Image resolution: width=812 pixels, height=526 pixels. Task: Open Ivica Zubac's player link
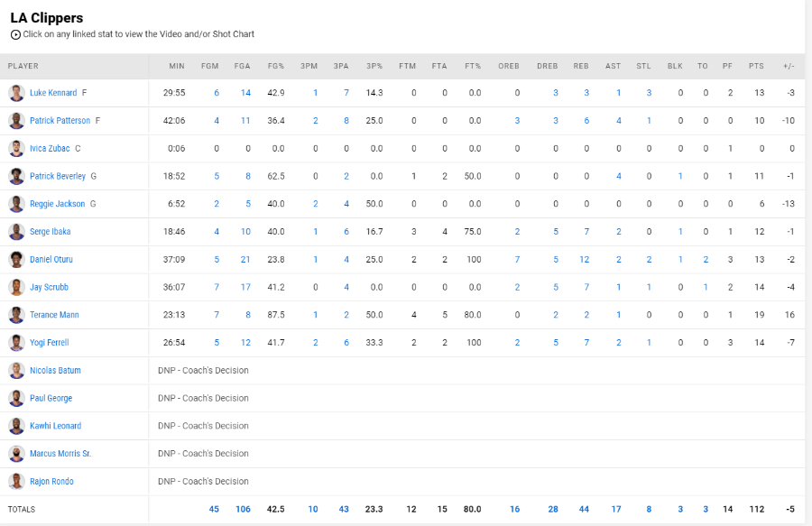click(x=50, y=149)
